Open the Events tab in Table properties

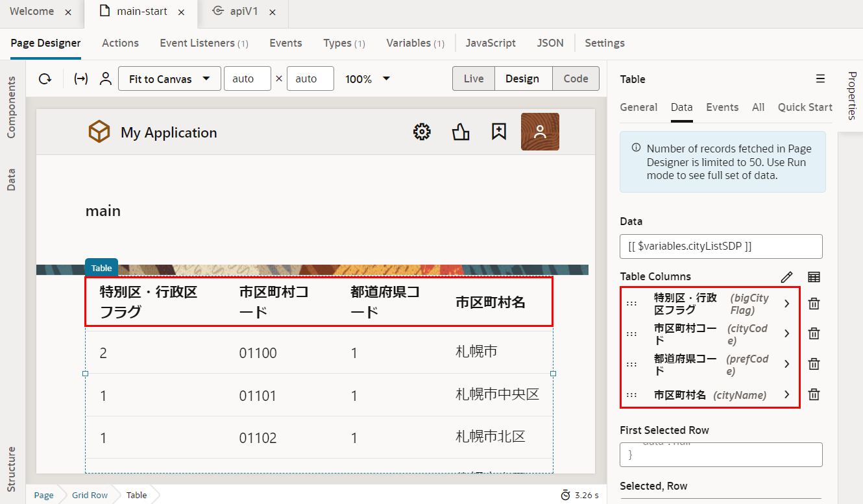point(722,107)
